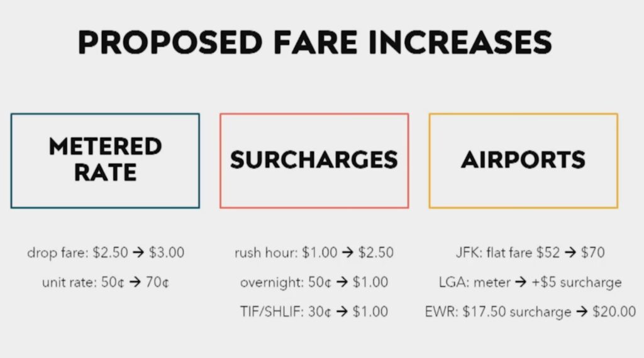Image resolution: width=644 pixels, height=358 pixels.
Task: Click the unit rate text line
Action: point(106,282)
